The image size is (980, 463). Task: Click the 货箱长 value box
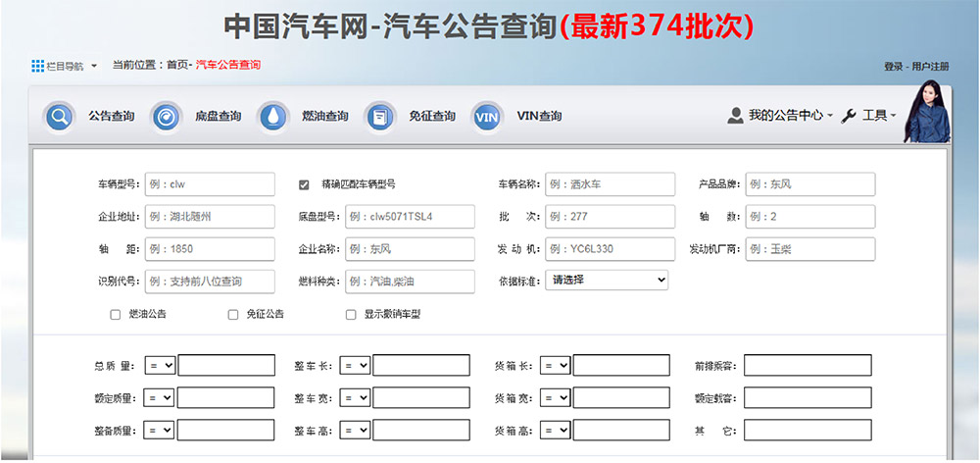621,365
